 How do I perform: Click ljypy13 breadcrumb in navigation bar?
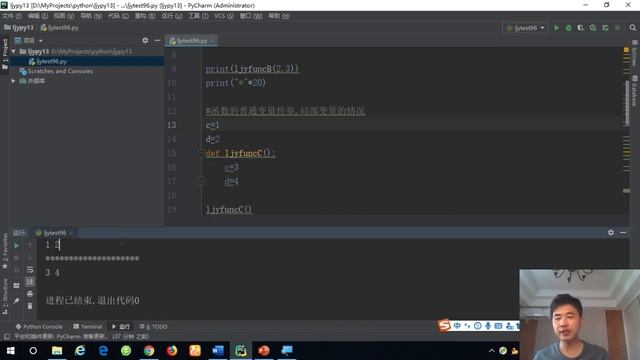(19, 28)
